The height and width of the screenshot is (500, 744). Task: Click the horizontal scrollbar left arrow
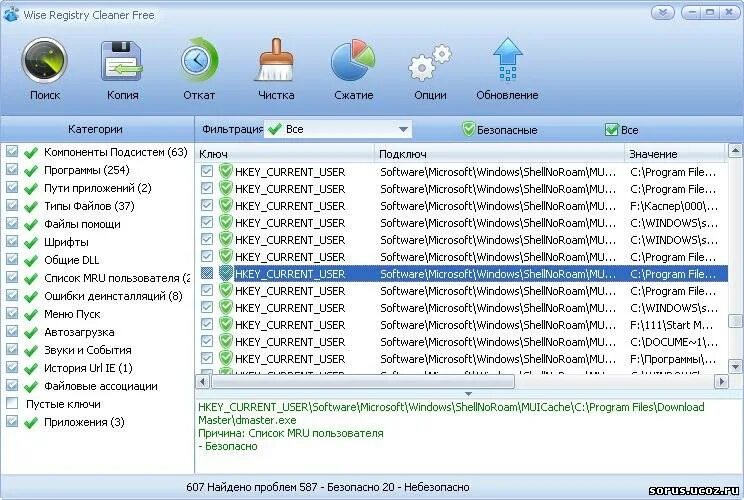(203, 381)
